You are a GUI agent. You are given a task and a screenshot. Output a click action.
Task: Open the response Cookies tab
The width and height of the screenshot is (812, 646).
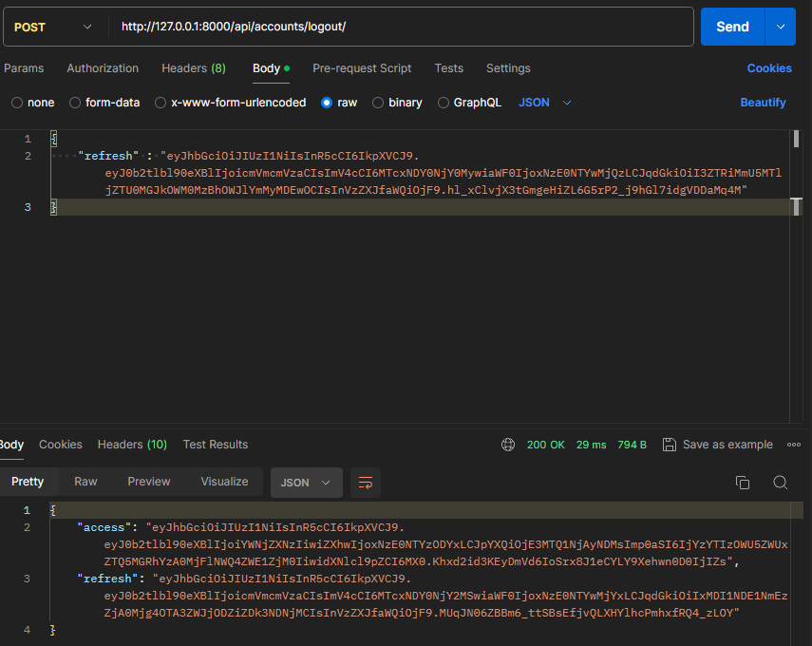(x=61, y=445)
